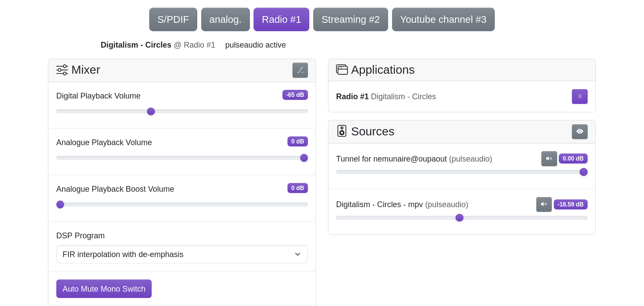
Task: Click the 'Tunnel for nemunaire@oupaout' source label
Action: point(391,159)
